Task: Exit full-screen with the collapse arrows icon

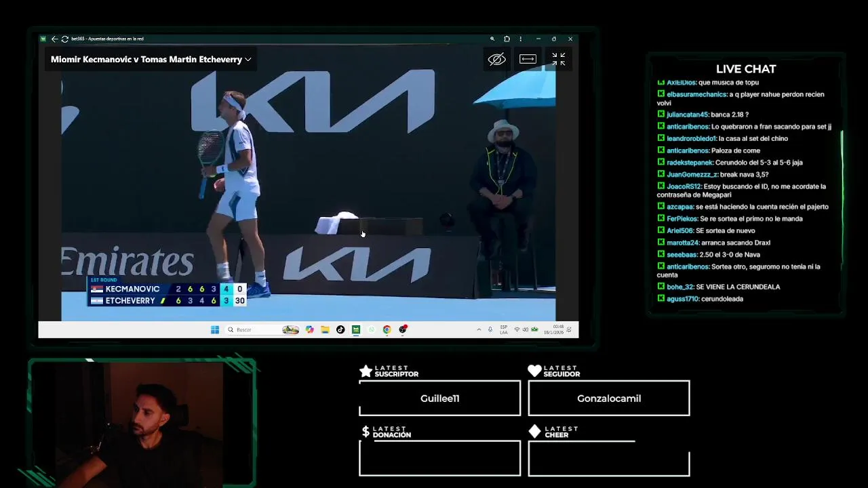Action: coord(558,59)
